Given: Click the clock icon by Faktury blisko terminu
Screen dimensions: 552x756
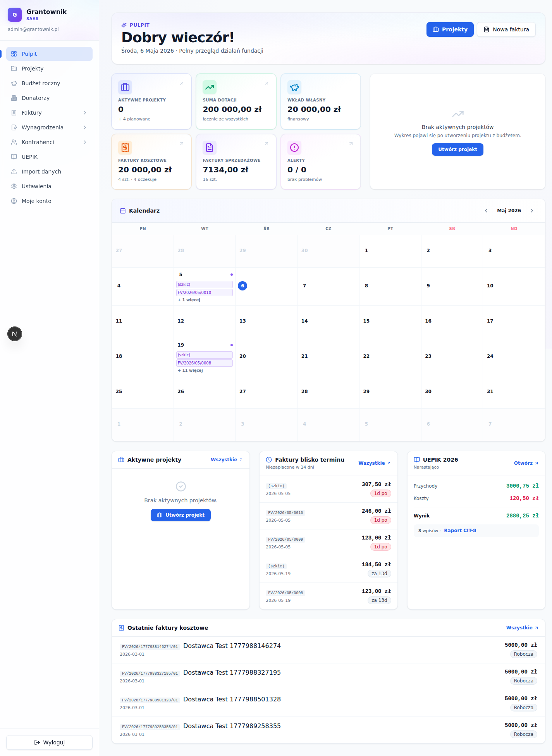Looking at the screenshot, I should click(x=269, y=460).
